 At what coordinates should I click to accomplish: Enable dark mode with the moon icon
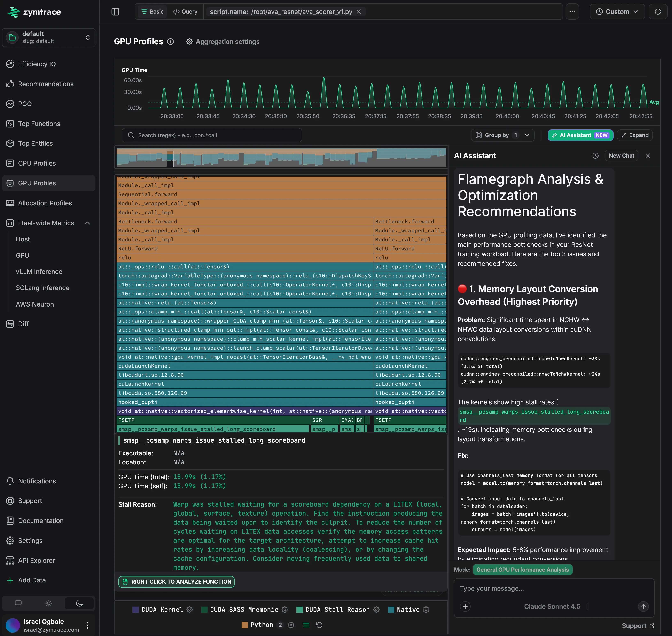79,603
